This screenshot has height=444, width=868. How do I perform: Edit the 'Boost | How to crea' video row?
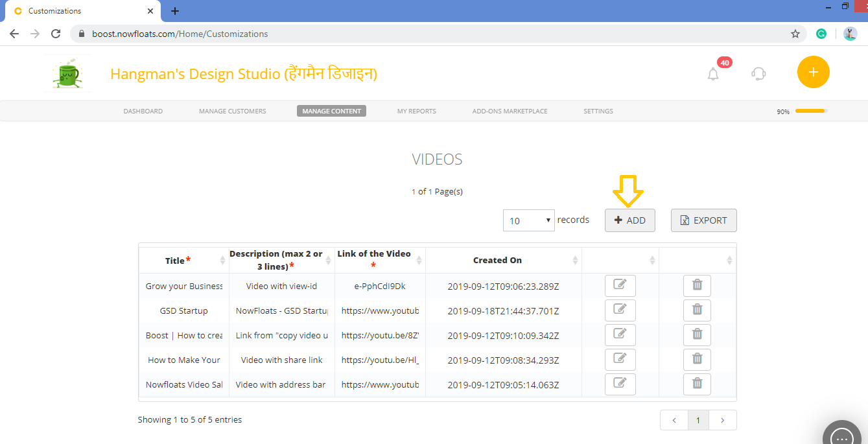coord(620,335)
